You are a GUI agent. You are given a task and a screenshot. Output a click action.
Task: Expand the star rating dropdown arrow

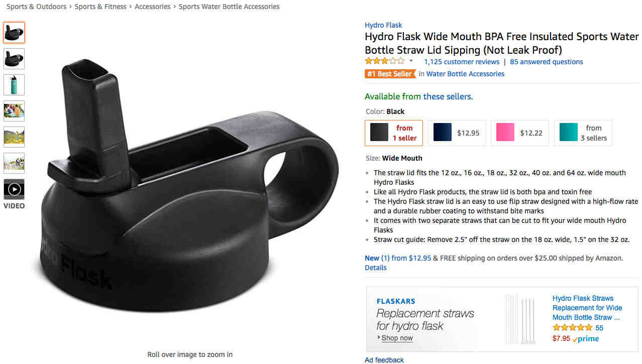[x=411, y=61]
